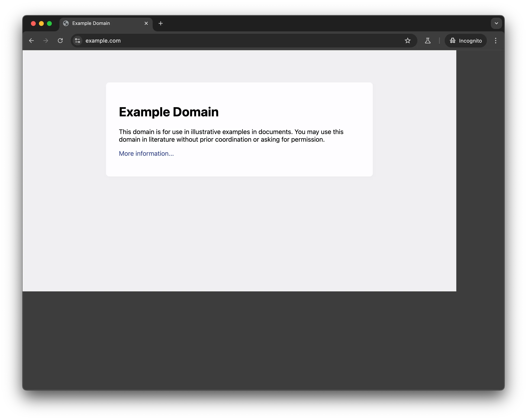Click the Incognito indicator button
Image resolution: width=527 pixels, height=420 pixels.
coord(465,41)
